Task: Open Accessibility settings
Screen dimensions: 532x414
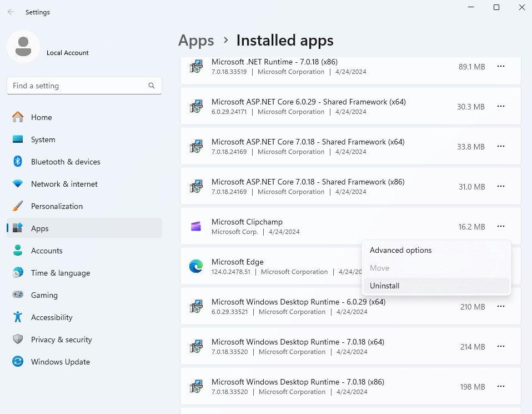Action: (84, 317)
